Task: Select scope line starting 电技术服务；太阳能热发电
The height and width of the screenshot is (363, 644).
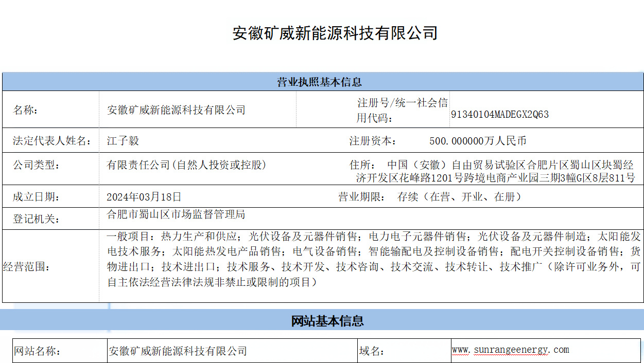Action: (x=374, y=252)
